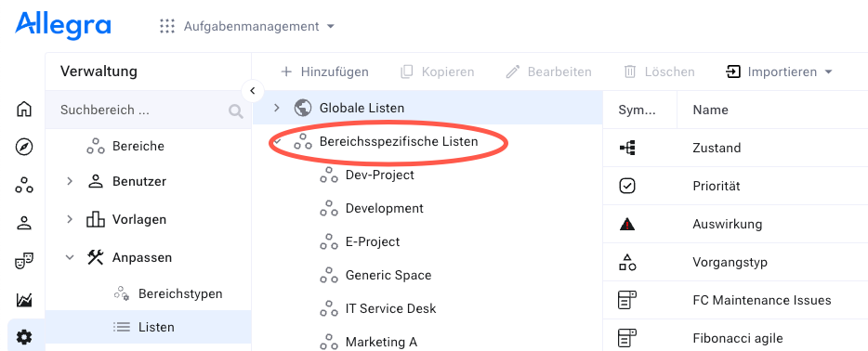Open the home icon in left sidebar
Image resolution: width=868 pixels, height=351 pixels.
pos(24,109)
